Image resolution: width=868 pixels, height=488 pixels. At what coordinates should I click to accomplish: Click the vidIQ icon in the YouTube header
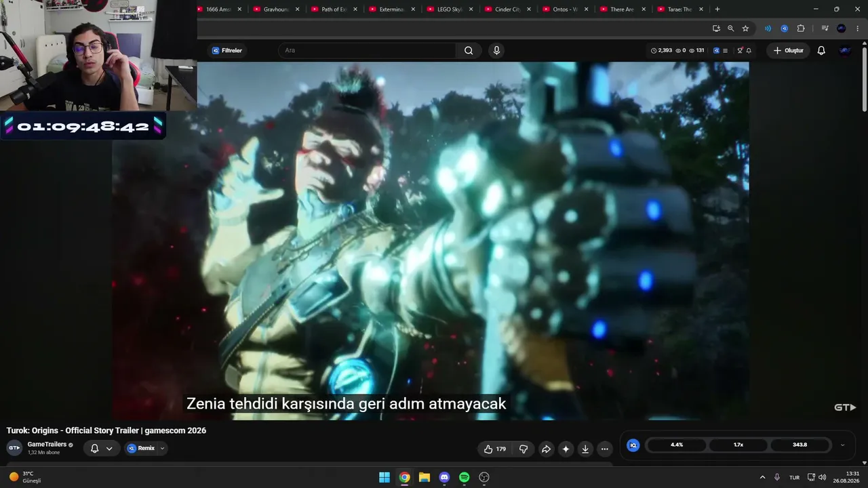click(716, 50)
